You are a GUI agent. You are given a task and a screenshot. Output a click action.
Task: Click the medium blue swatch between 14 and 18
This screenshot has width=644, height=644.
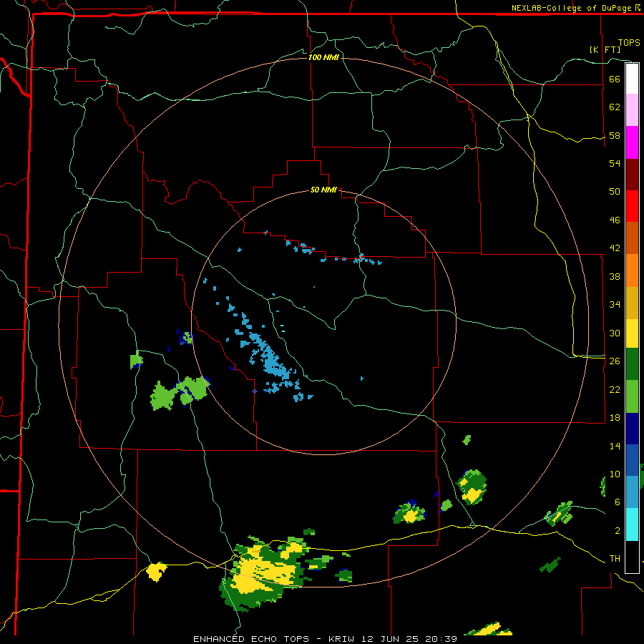632,460
